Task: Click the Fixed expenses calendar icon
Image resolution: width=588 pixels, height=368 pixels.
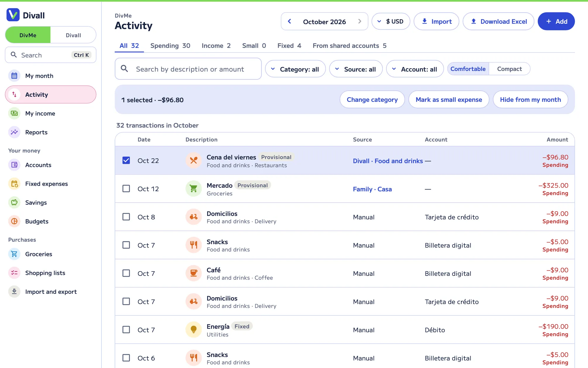Action: 14,184
